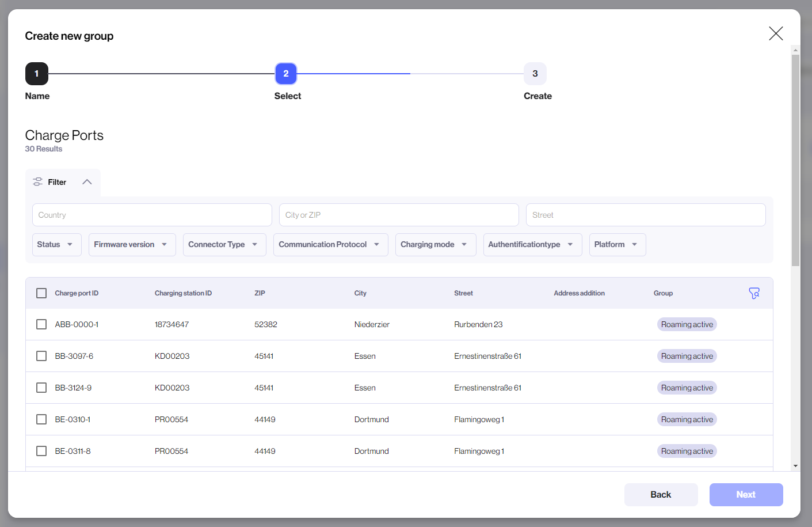812x527 pixels.
Task: Click the City or ZIP field
Action: click(x=398, y=215)
